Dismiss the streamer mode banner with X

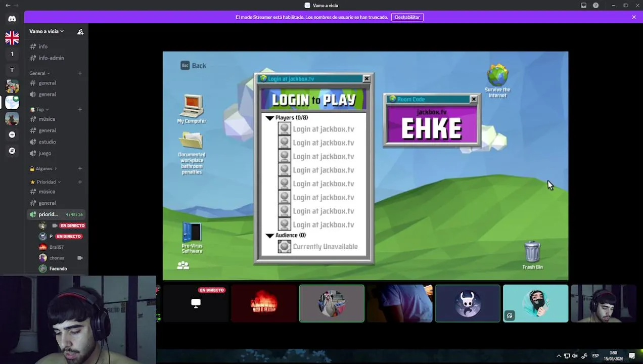(x=634, y=17)
